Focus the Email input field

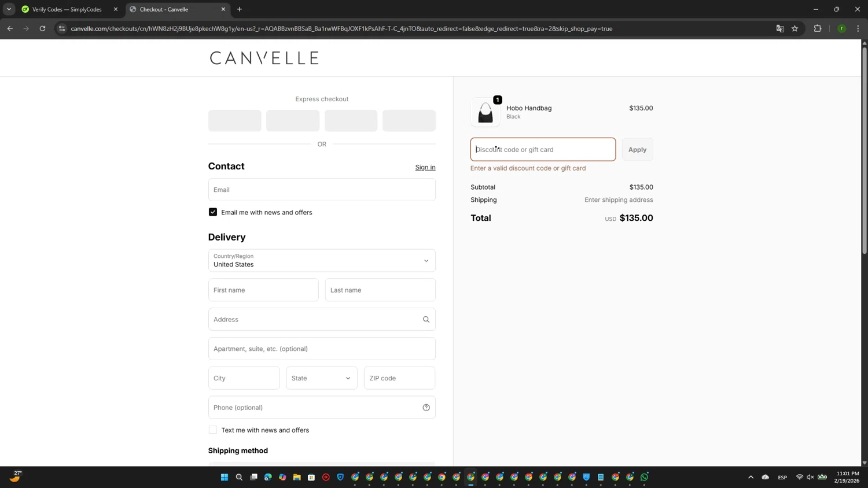322,190
